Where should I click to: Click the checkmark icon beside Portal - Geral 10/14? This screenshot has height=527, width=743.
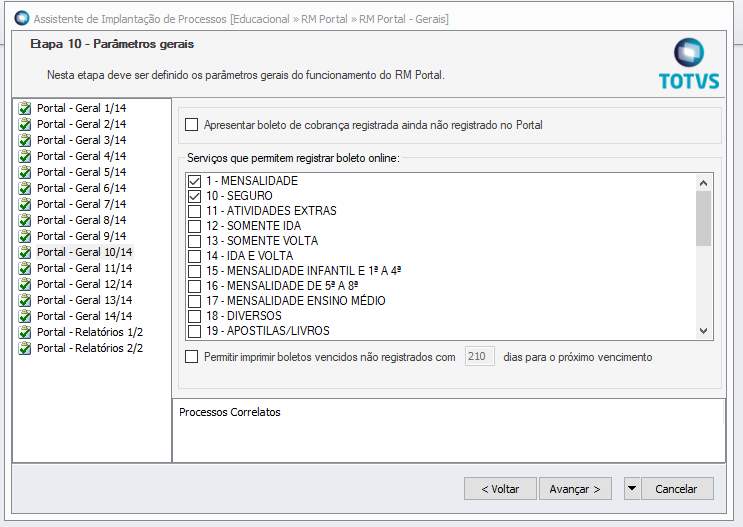(26, 252)
